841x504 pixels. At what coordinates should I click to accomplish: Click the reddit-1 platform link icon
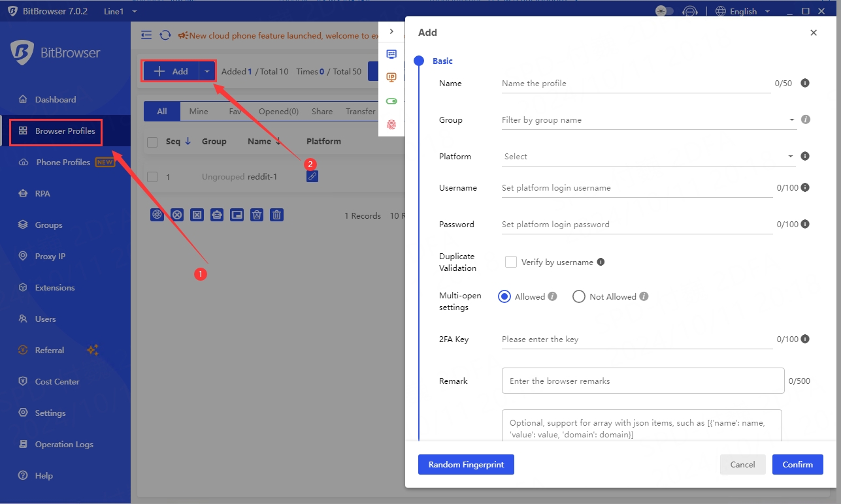click(x=312, y=176)
